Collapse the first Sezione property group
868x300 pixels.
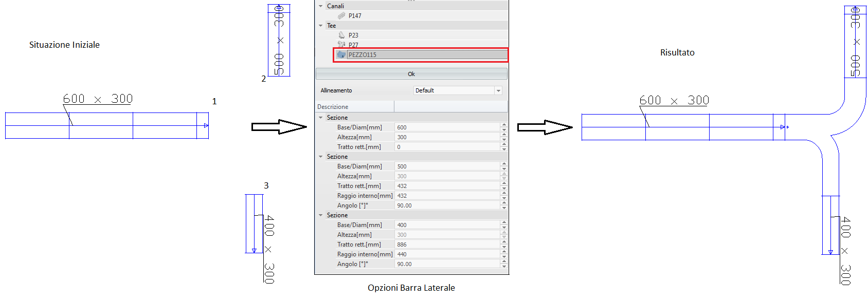point(321,118)
